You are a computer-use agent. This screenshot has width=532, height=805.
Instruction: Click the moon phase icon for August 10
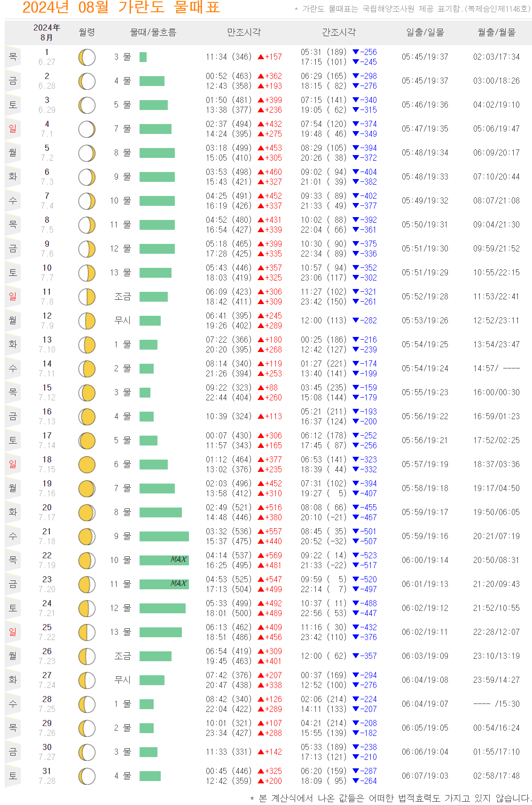87,273
